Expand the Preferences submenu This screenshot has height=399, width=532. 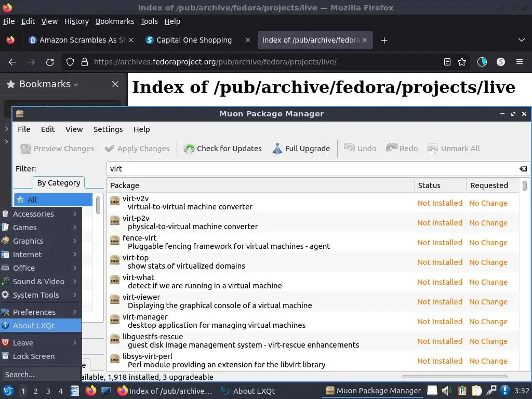[x=41, y=312]
